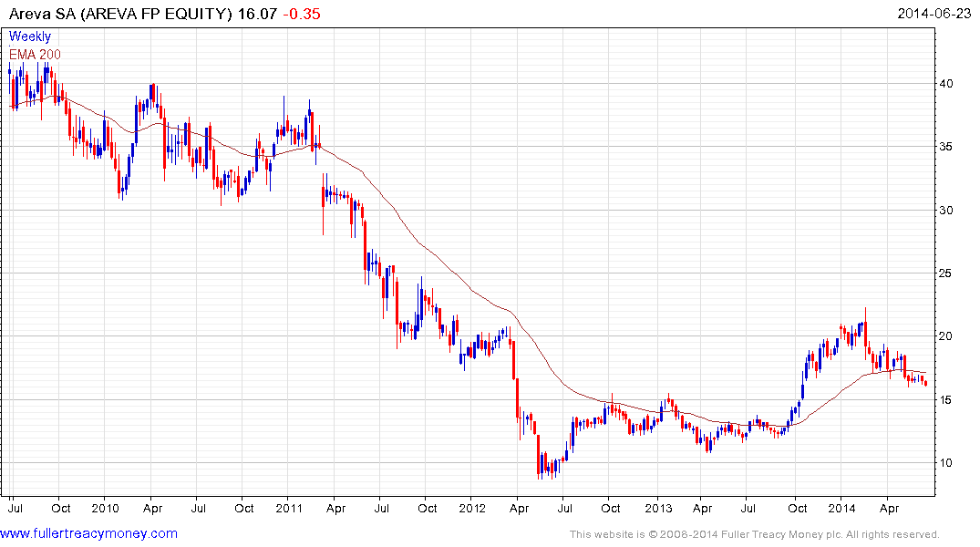Select the price axis label 15

946,399
